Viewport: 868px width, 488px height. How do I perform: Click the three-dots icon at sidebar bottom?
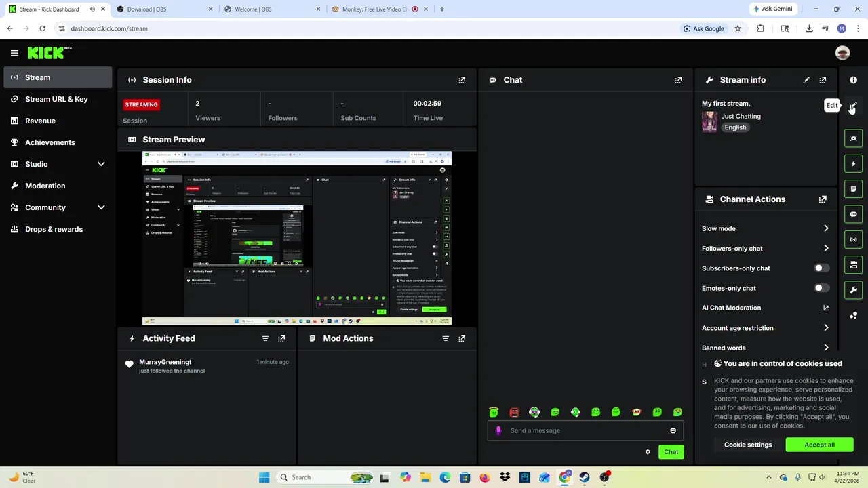[x=853, y=316]
